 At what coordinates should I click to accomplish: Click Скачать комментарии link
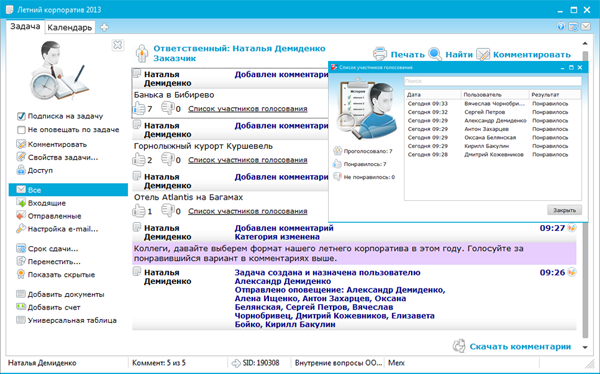pyautogui.click(x=520, y=346)
